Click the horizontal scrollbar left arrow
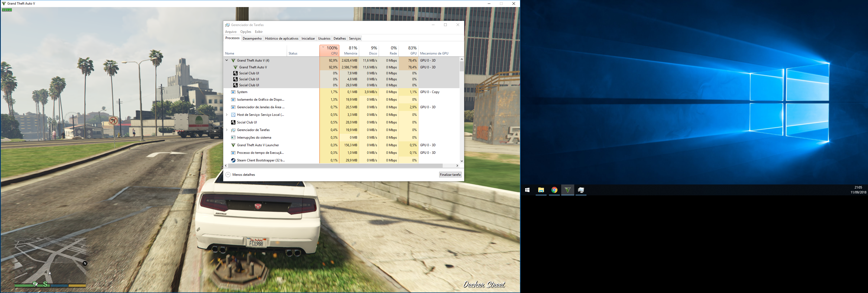868x293 pixels. [x=226, y=165]
